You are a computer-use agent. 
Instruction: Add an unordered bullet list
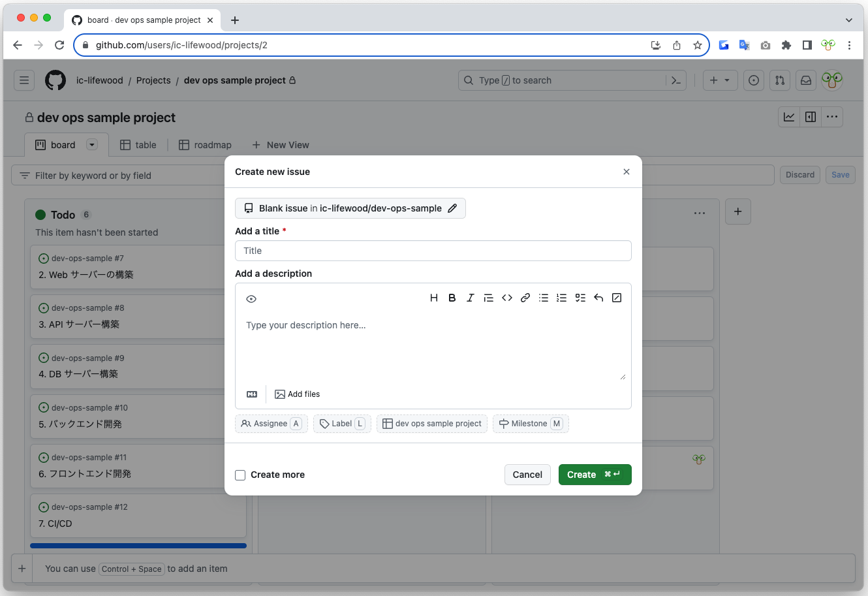coord(544,298)
